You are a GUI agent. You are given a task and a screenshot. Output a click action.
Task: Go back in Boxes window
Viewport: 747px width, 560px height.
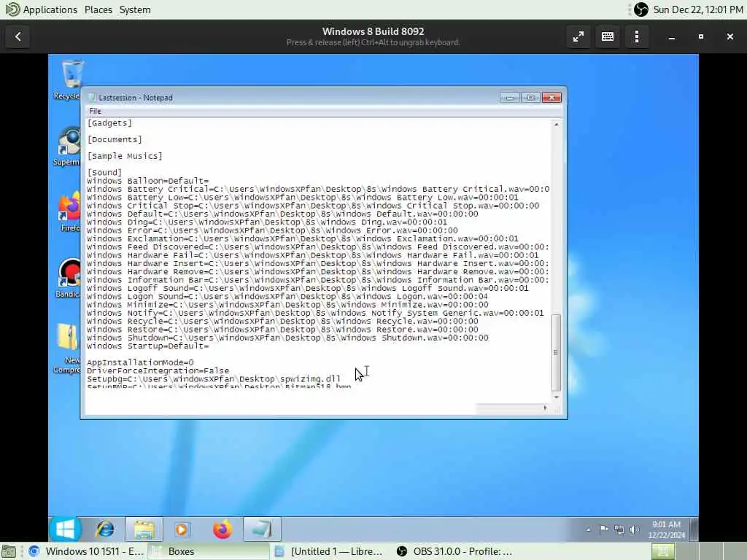click(18, 36)
